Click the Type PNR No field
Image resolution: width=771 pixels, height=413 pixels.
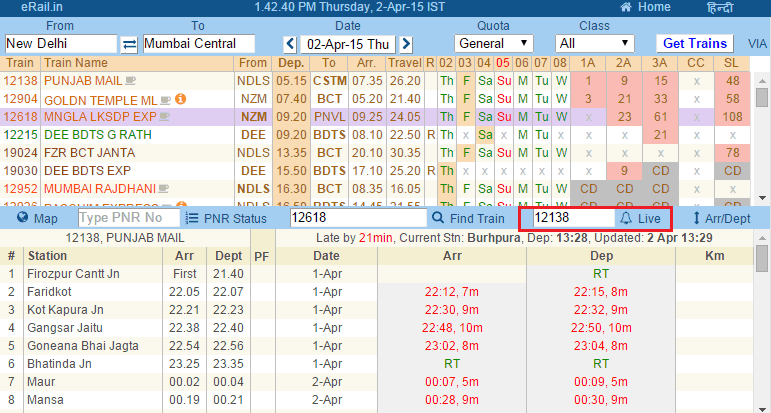[129, 218]
